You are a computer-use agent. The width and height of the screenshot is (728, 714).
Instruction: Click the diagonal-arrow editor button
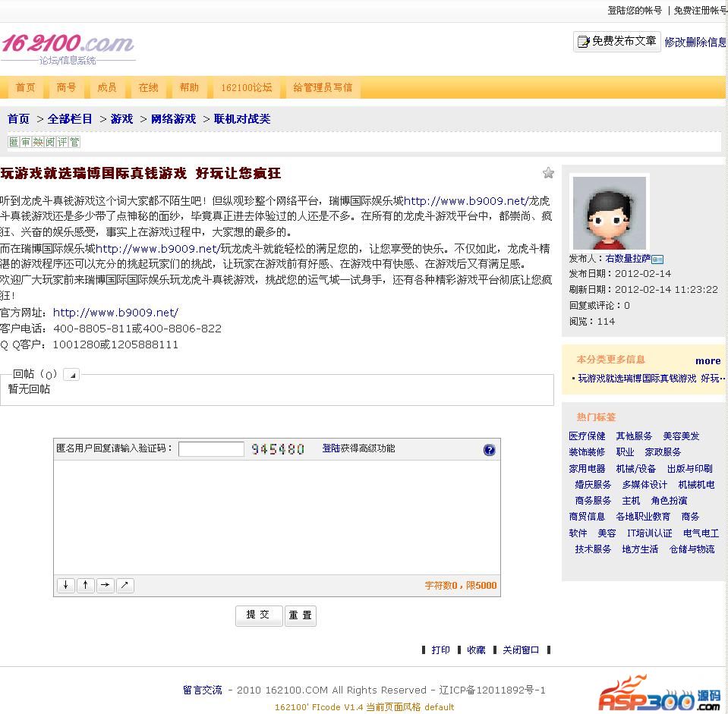(x=125, y=586)
